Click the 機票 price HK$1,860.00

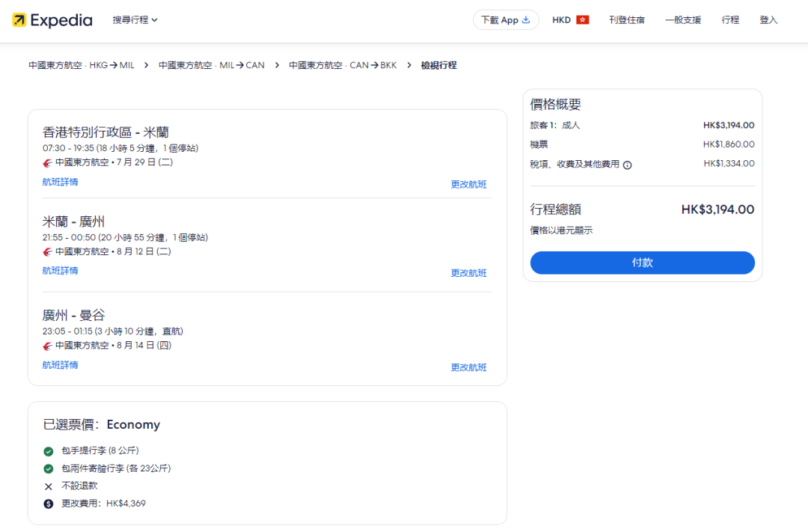[729, 144]
